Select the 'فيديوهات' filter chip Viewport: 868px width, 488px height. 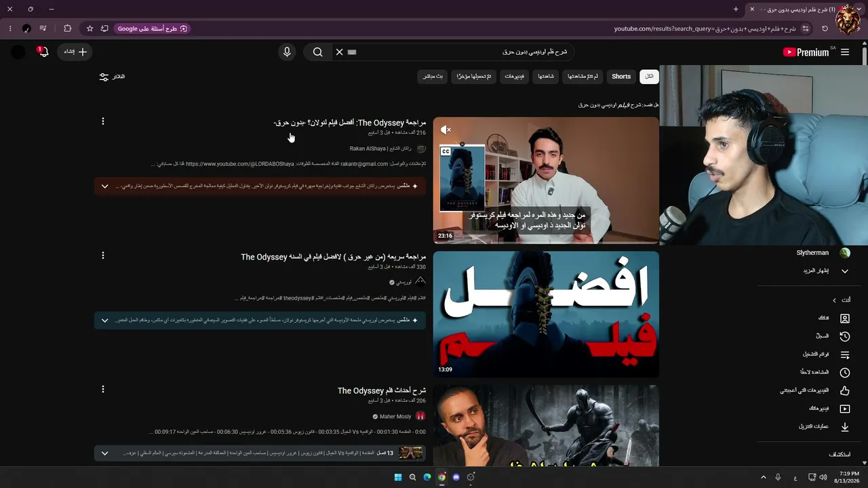514,77
